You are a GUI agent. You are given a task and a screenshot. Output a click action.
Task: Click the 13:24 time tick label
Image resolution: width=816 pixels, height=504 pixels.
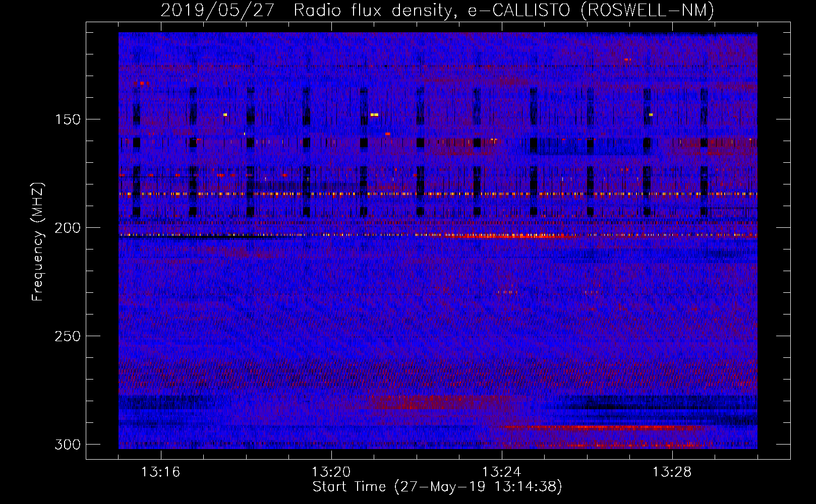(501, 472)
